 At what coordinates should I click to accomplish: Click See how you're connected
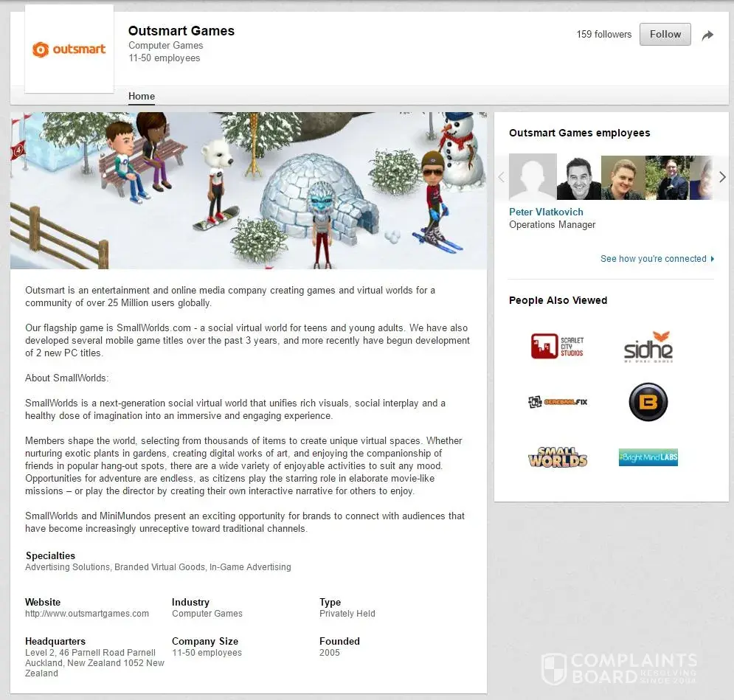point(657,259)
